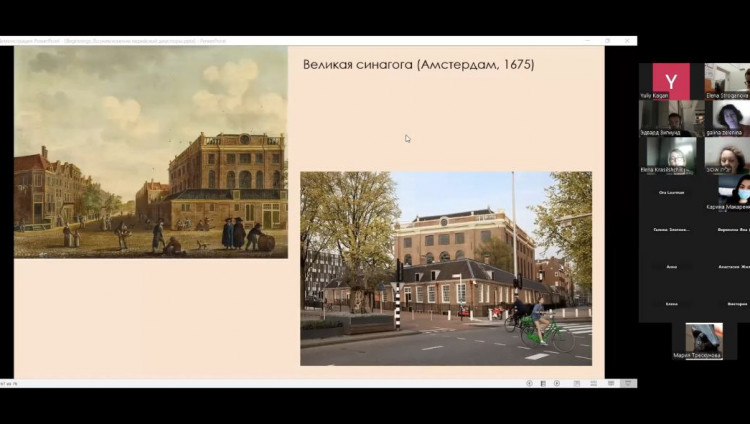Select the highlighted Slide Show view icon
The height and width of the screenshot is (424, 750).
pyautogui.click(x=628, y=383)
